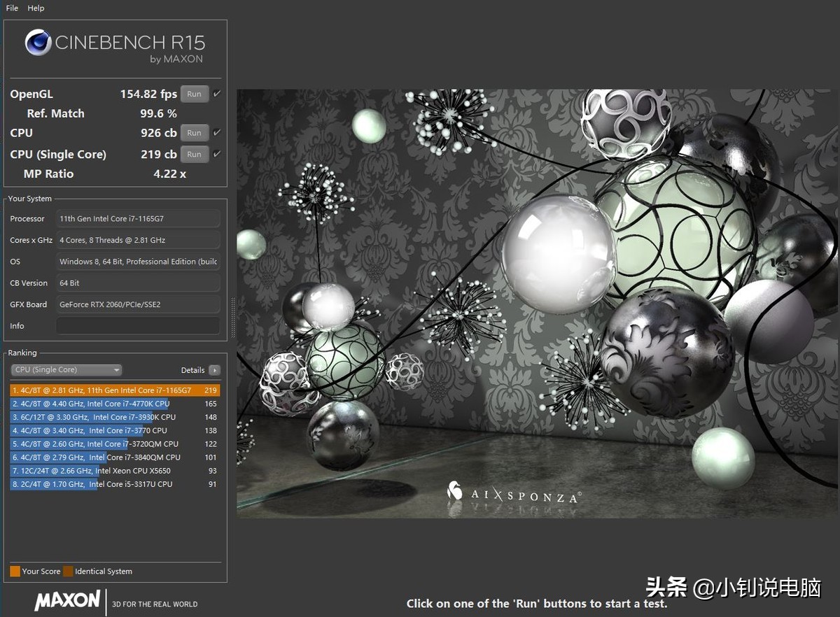840x617 pixels.
Task: Click the brown Identical System legend swatch
Action: [68, 572]
